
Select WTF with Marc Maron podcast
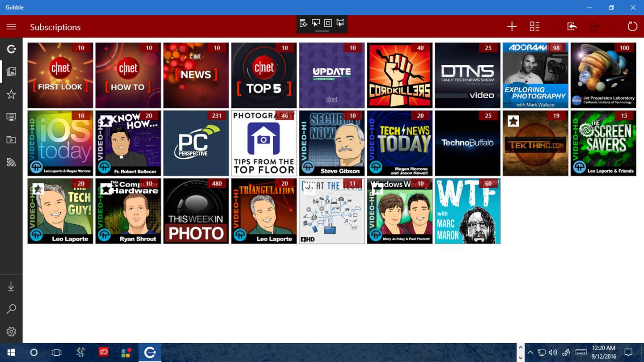468,211
